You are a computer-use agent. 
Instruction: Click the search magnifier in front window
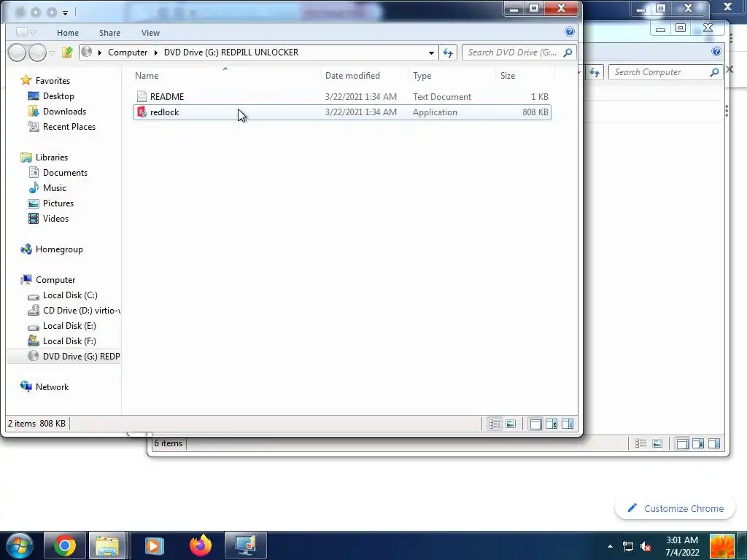568,52
